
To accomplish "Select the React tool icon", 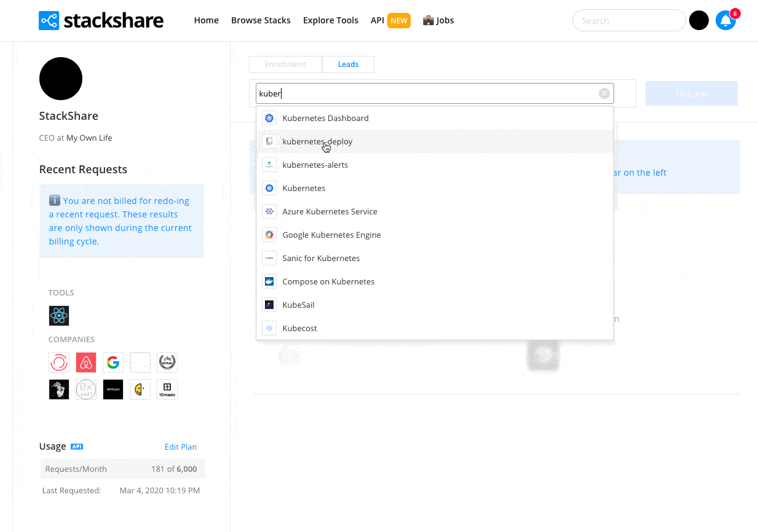I will coord(59,316).
